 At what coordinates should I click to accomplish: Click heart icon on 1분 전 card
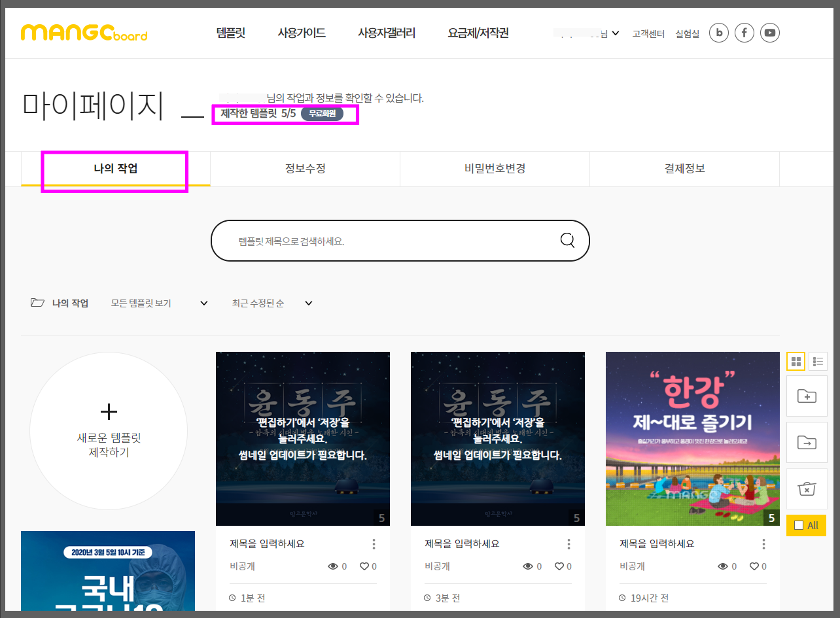(x=364, y=566)
